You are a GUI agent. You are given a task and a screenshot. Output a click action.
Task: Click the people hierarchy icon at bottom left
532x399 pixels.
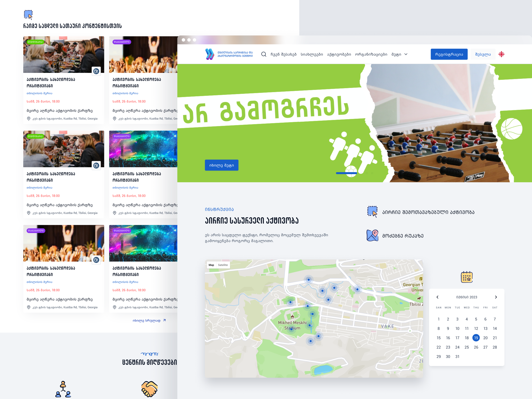(x=63, y=389)
